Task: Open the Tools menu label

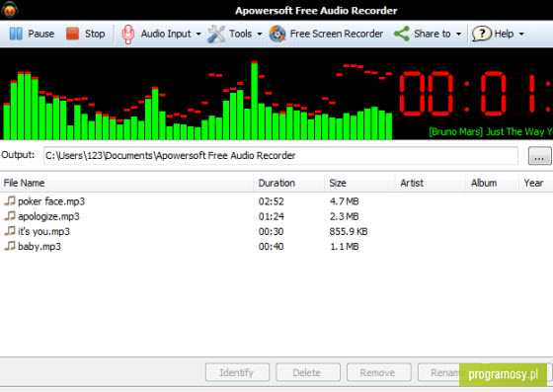Action: [241, 34]
